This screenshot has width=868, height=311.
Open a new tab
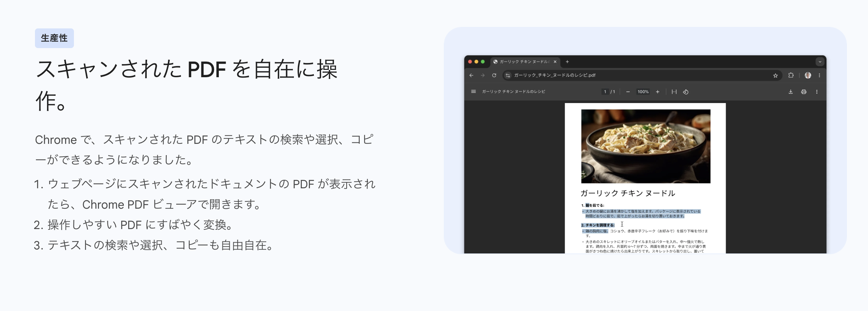(x=567, y=62)
